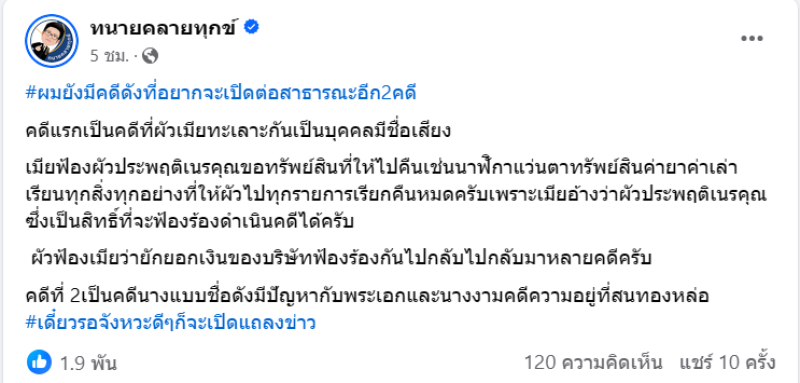
Task: Click the word พัน beside the like count
Action: (104, 364)
